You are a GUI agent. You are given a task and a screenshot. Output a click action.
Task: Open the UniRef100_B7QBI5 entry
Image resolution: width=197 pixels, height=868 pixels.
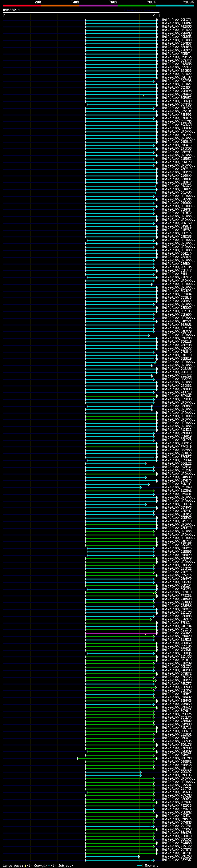[x=176, y=118]
